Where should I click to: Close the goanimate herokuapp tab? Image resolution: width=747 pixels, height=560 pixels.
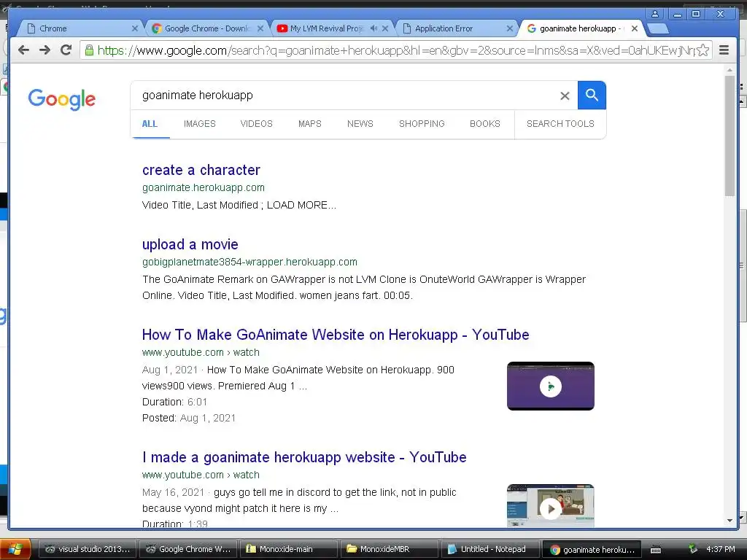point(635,28)
